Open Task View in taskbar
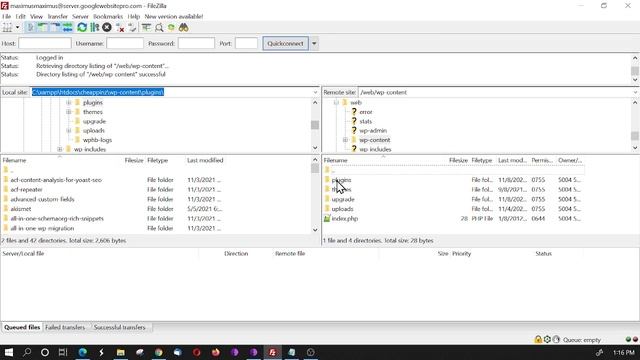Image resolution: width=640 pixels, height=360 pixels. coord(62,352)
